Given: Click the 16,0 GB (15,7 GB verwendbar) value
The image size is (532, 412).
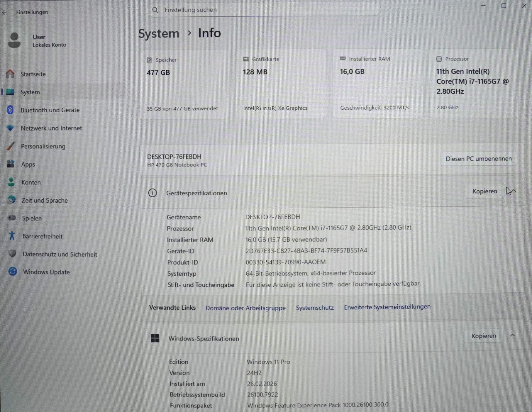Looking at the screenshot, I should point(286,240).
